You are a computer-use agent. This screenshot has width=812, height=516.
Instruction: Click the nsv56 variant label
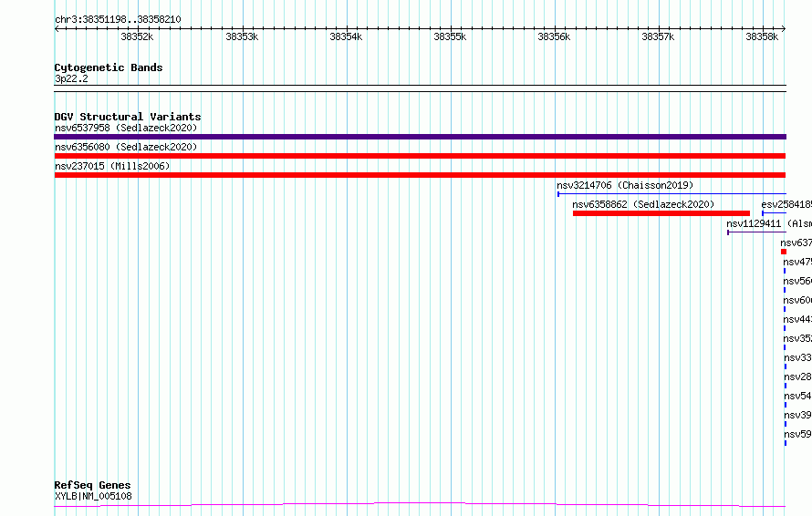tap(797, 281)
